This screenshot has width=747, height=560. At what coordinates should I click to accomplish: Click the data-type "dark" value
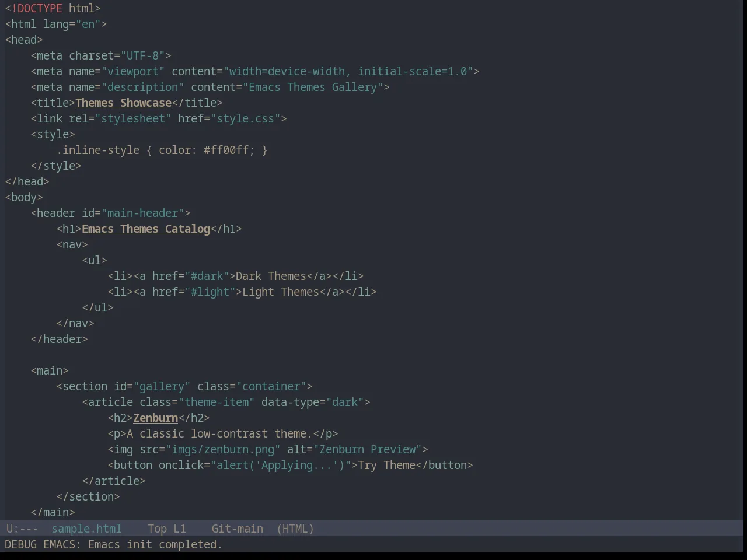pyautogui.click(x=345, y=402)
